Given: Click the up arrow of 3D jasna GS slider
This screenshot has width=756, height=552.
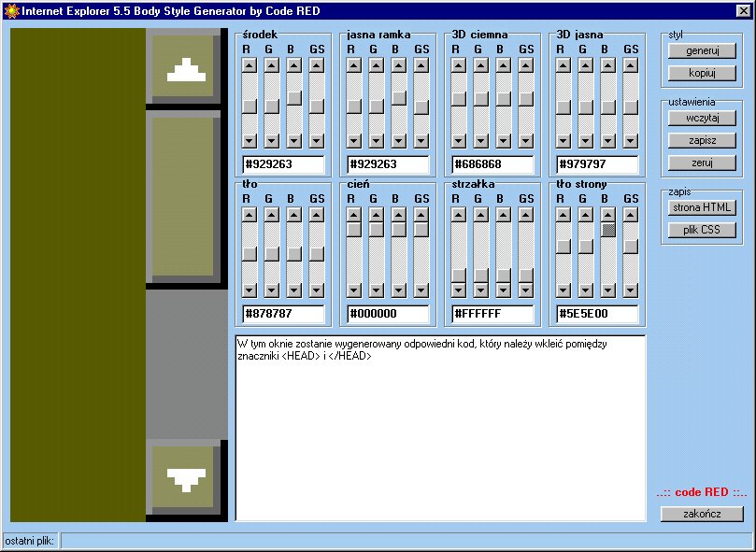Looking at the screenshot, I should pyautogui.click(x=631, y=65).
